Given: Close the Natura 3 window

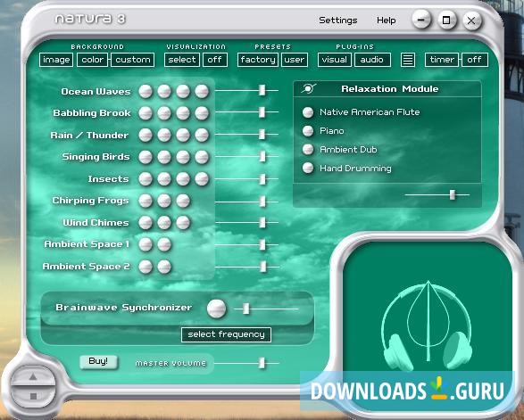Looking at the screenshot, I should [x=471, y=21].
